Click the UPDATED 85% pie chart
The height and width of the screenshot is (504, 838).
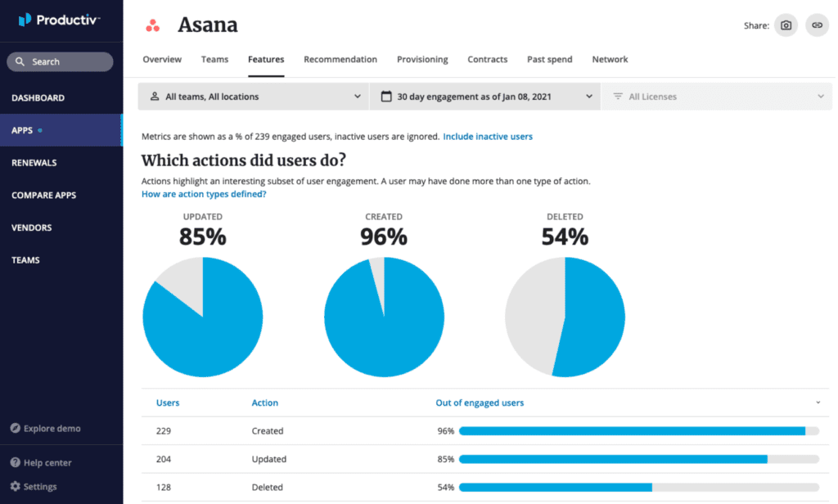coord(203,317)
